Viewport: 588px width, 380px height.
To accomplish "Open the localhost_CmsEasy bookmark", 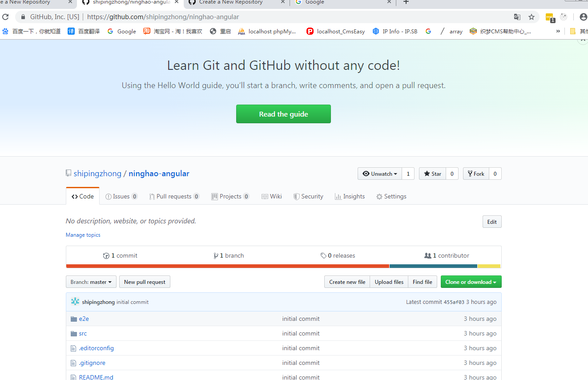I will pyautogui.click(x=336, y=31).
